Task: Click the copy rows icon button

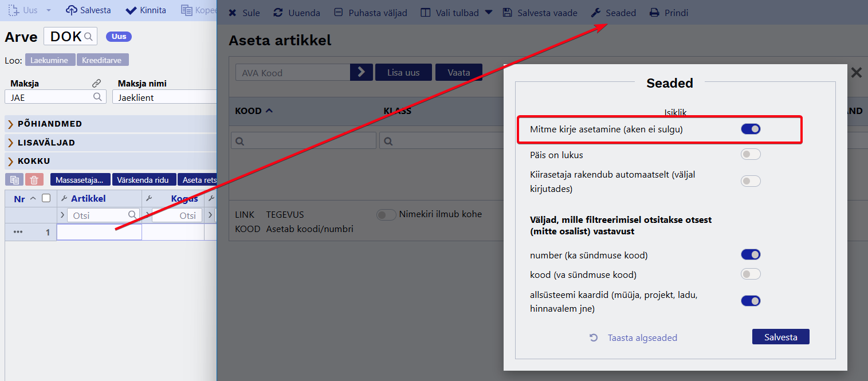Action: pyautogui.click(x=15, y=180)
